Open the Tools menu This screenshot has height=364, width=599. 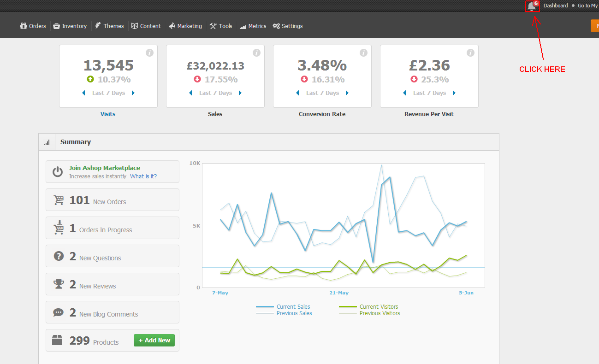click(x=221, y=26)
